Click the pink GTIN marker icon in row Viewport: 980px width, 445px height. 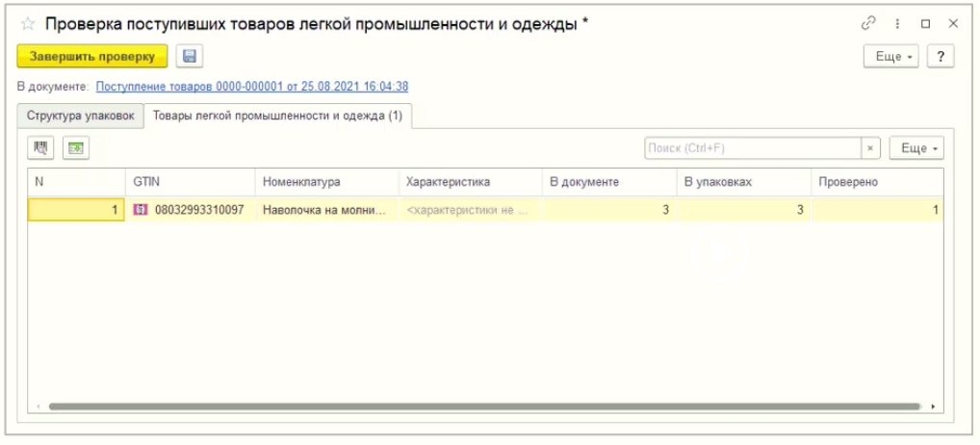[x=141, y=210]
